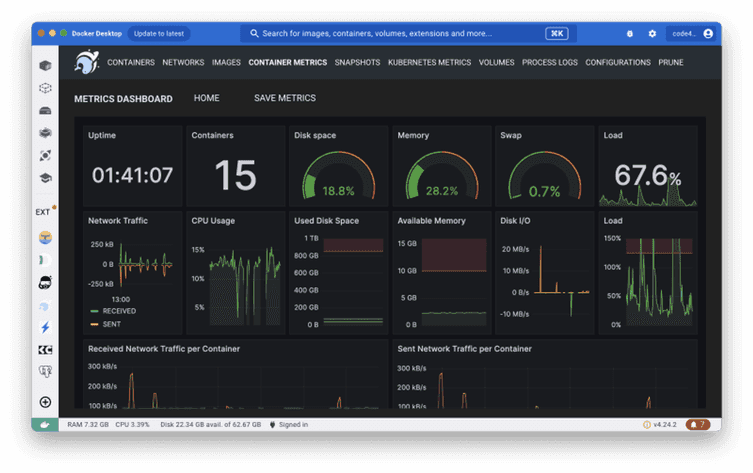Click the CPU 3.39% status text

click(133, 424)
